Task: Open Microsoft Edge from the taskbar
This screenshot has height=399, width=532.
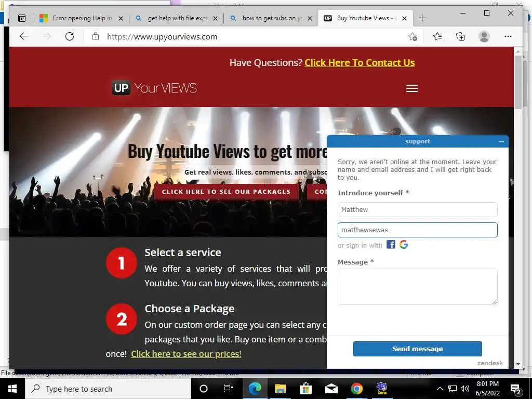Action: tap(255, 389)
